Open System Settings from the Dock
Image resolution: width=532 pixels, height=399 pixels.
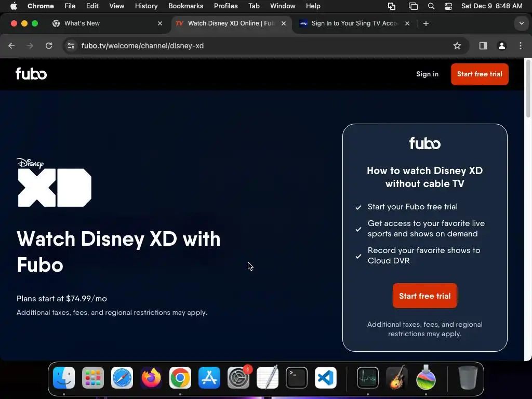point(238,378)
